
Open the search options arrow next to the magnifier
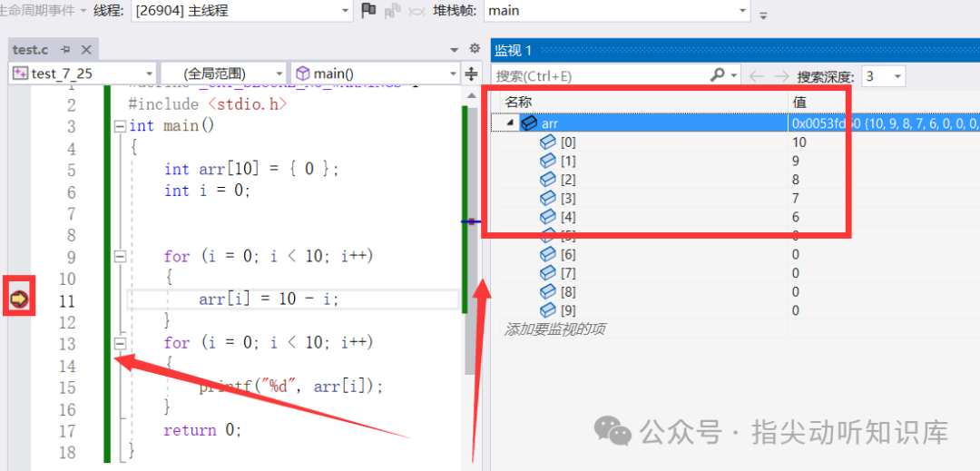click(x=734, y=76)
